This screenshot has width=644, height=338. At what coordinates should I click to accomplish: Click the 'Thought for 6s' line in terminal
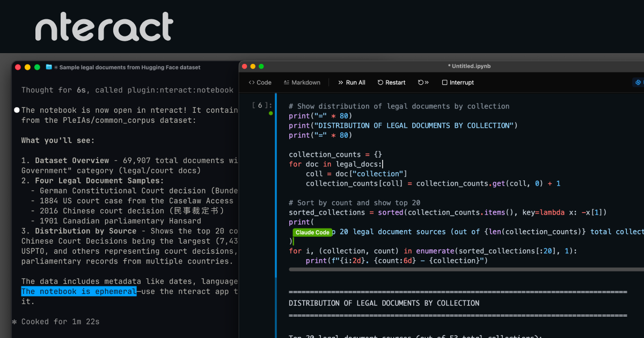point(127,90)
